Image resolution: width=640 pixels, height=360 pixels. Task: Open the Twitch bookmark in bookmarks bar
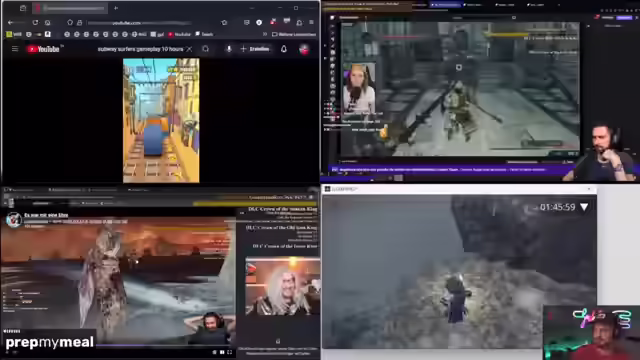tap(204, 34)
